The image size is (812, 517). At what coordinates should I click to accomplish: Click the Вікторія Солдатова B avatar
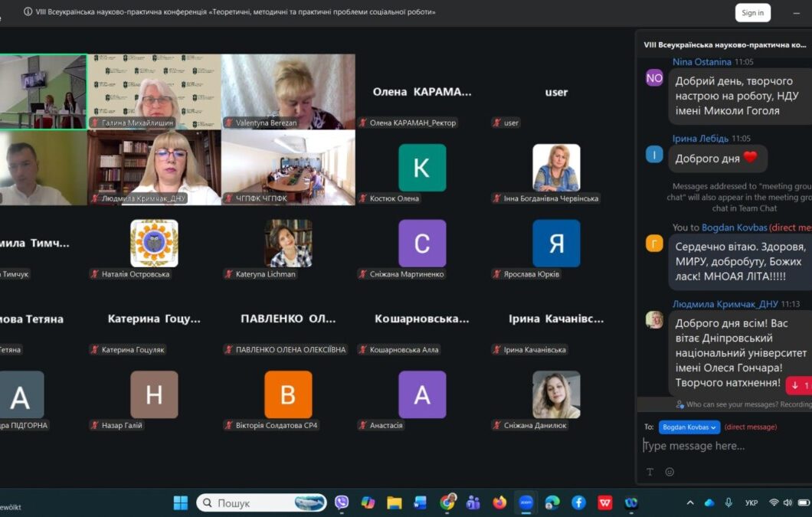point(289,394)
